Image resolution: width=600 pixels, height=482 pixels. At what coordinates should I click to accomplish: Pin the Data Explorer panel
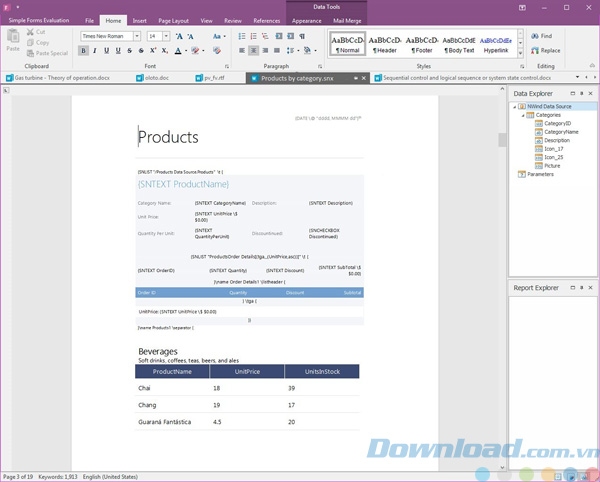(x=579, y=93)
